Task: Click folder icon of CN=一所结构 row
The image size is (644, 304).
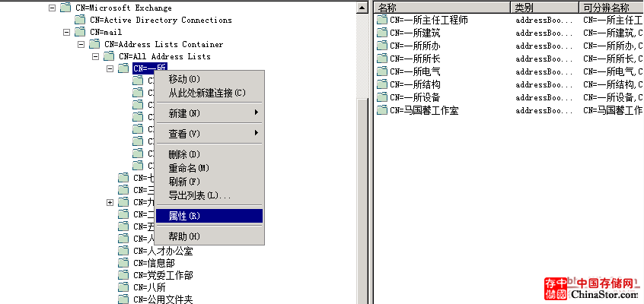Action: 382,84
